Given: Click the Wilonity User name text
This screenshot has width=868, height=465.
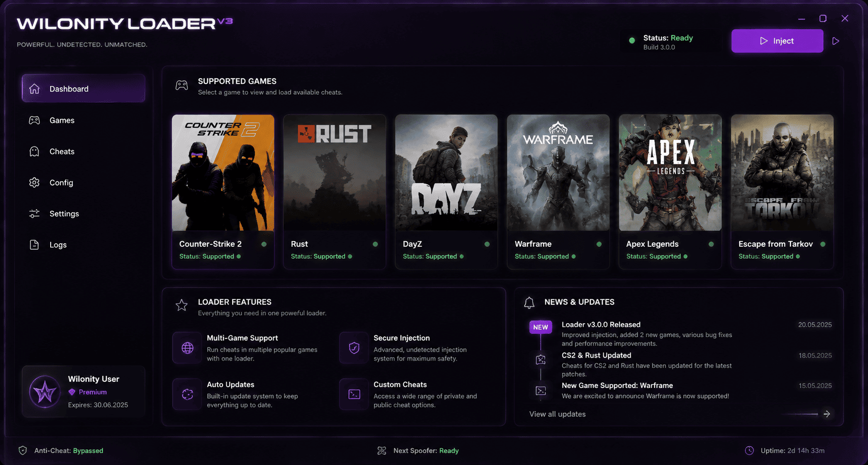Looking at the screenshot, I should tap(94, 379).
